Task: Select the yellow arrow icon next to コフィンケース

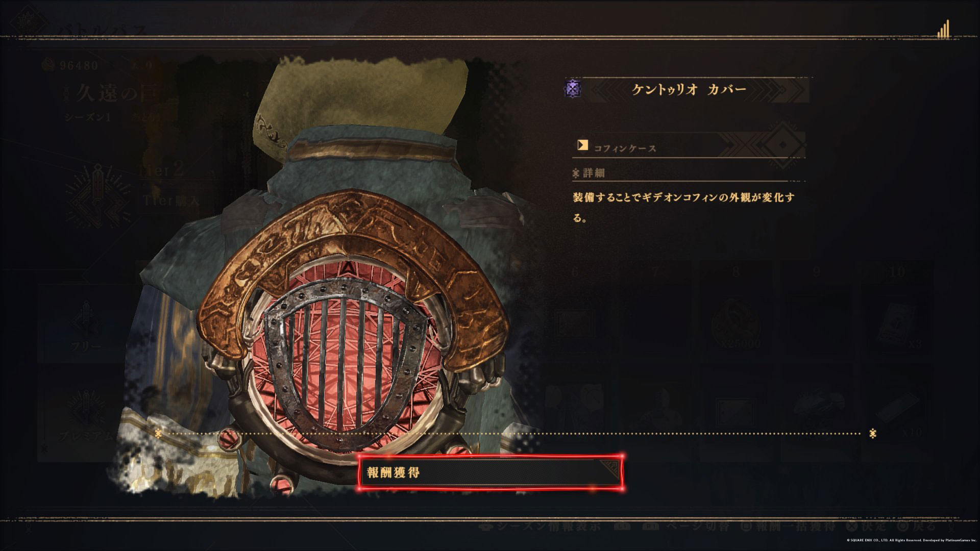Action: (x=582, y=145)
